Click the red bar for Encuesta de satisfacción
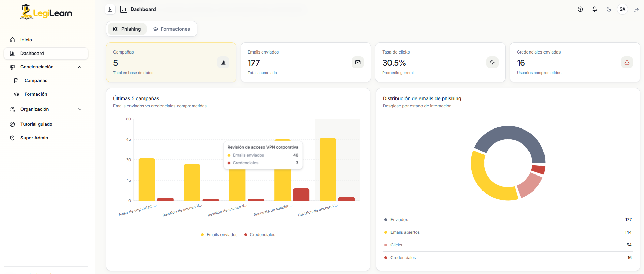The width and height of the screenshot is (644, 274). 301,195
